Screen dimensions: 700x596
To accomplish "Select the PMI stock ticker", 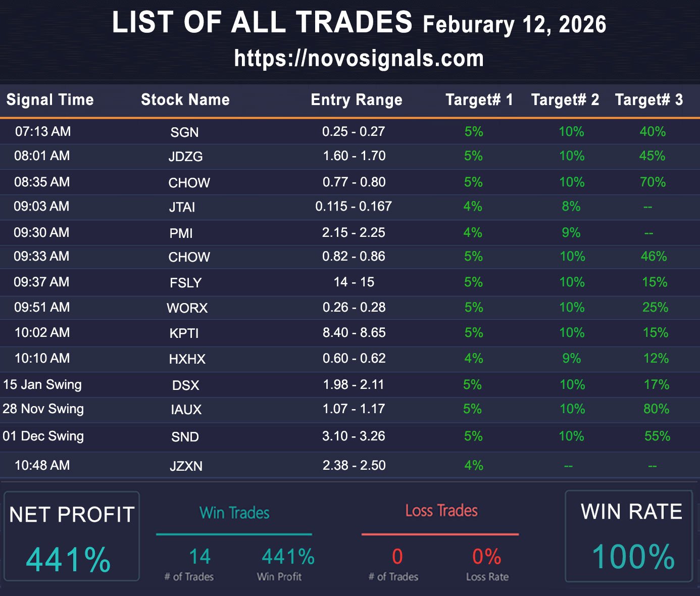I will coord(181,233).
